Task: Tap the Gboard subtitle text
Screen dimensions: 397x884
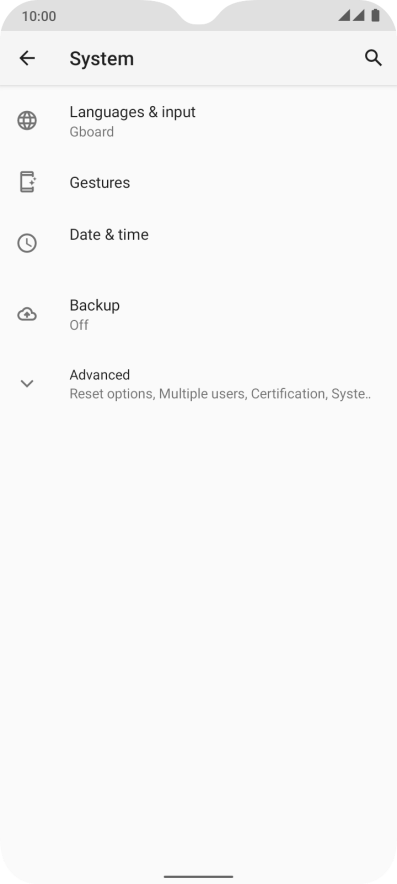Action: (91, 132)
